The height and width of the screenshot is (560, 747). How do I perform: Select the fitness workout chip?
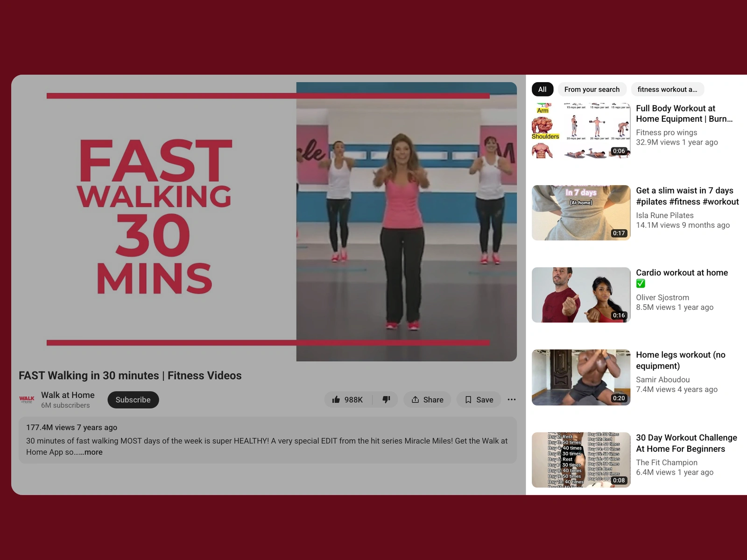[668, 89]
